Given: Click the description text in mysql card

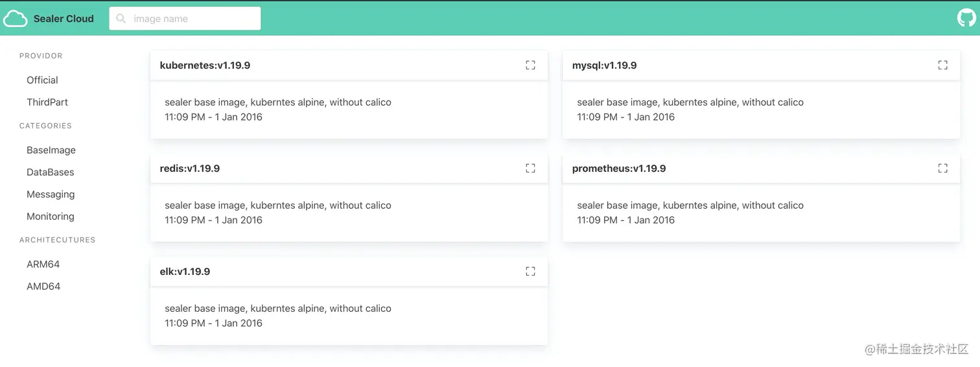Looking at the screenshot, I should pyautogui.click(x=690, y=102).
